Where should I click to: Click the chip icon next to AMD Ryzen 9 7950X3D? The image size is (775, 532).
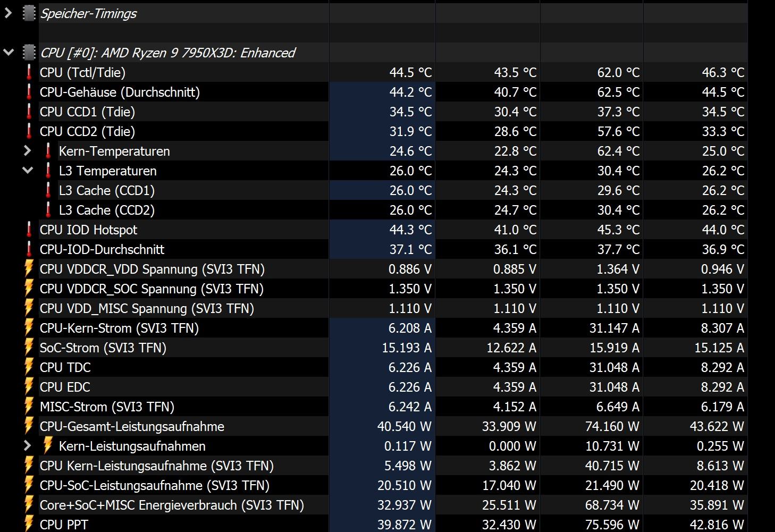coord(29,53)
